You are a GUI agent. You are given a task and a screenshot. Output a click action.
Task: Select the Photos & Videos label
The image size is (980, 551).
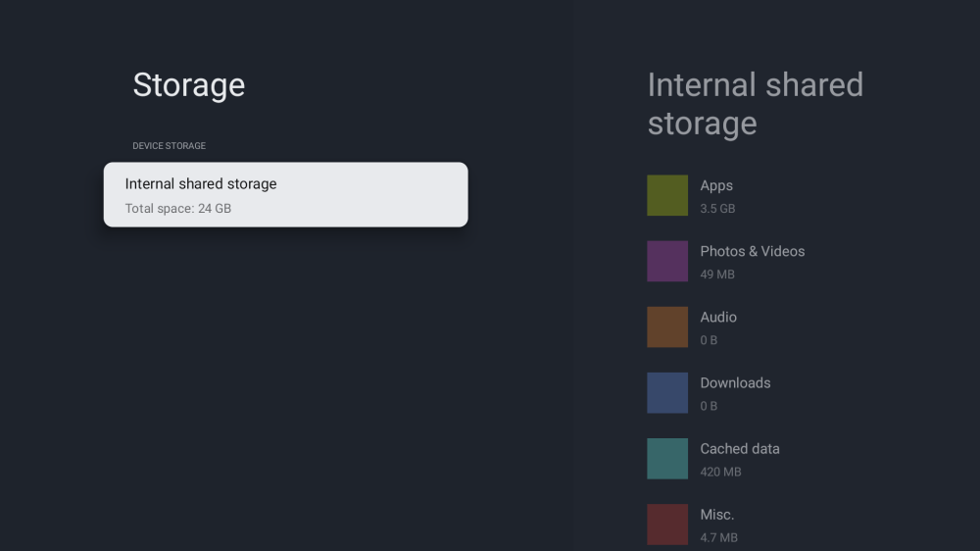[752, 251]
